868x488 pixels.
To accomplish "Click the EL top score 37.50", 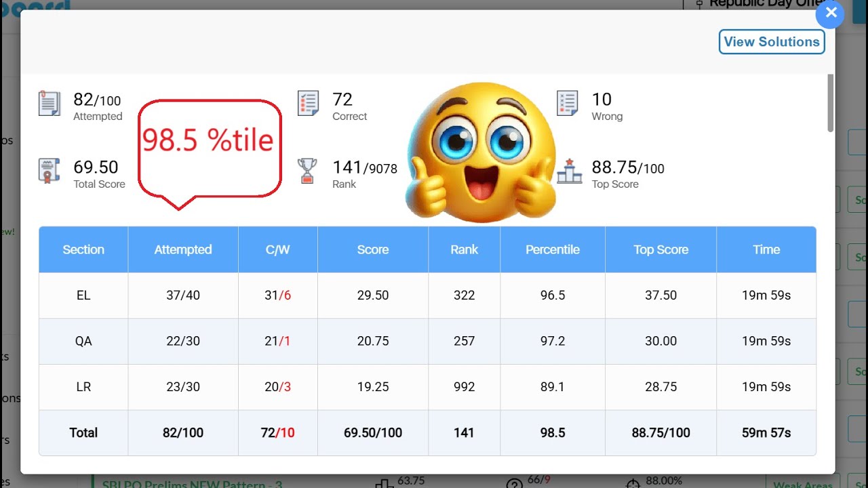I will pyautogui.click(x=661, y=296).
